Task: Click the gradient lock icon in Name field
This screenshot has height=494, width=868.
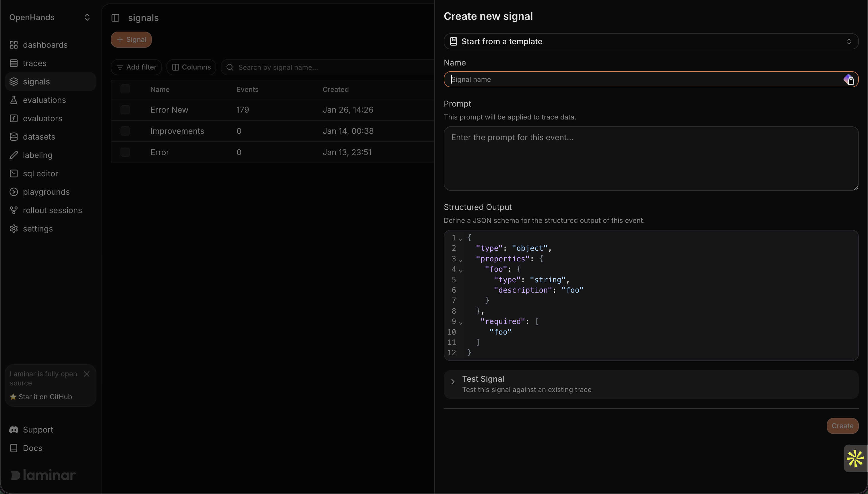Action: (849, 79)
